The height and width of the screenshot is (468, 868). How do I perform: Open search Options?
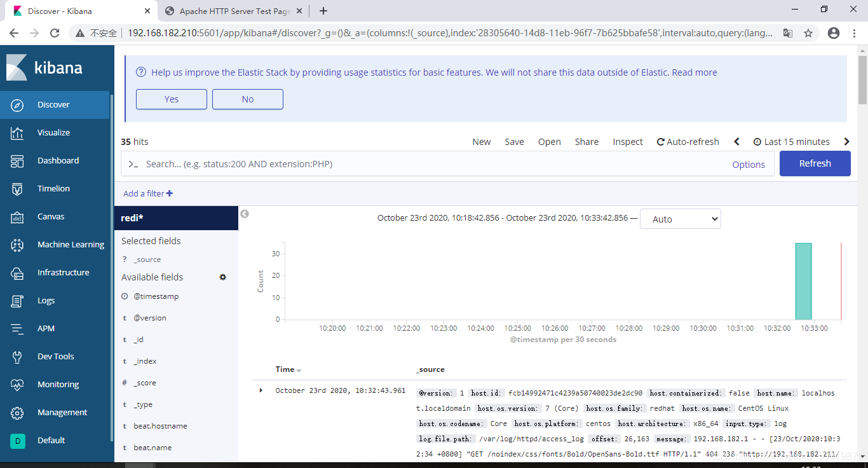[x=749, y=164]
